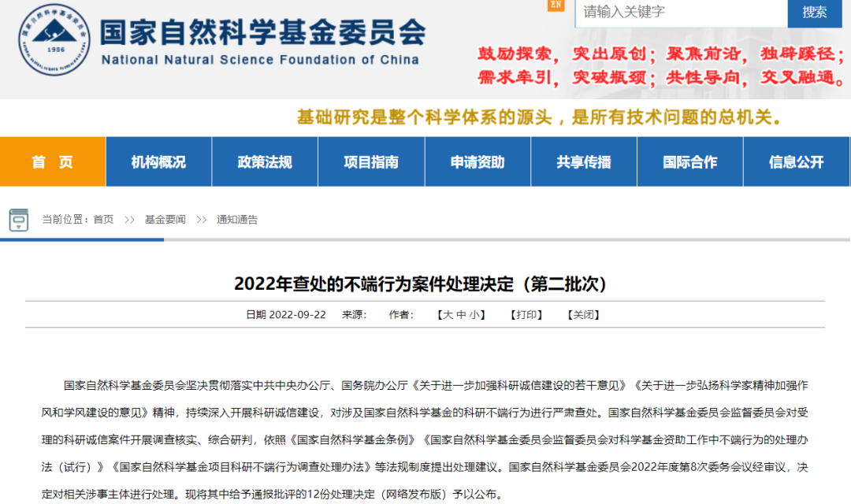
Task: Open the 申请资助 navigation item
Action: click(478, 162)
